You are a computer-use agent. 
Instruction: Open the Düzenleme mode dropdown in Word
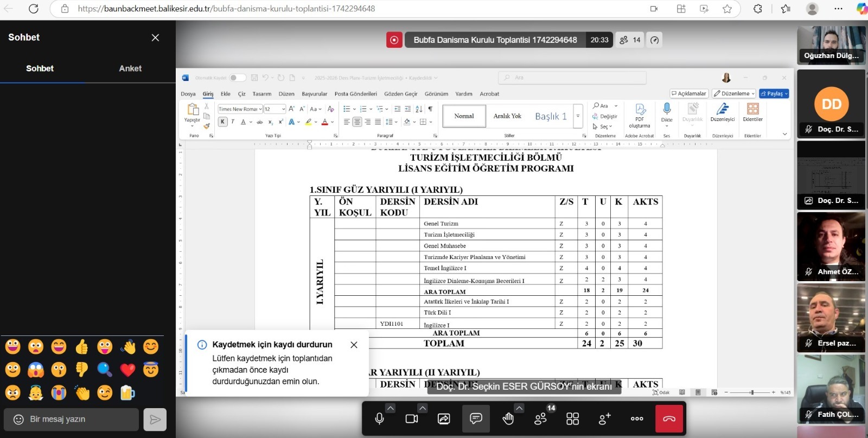tap(734, 93)
